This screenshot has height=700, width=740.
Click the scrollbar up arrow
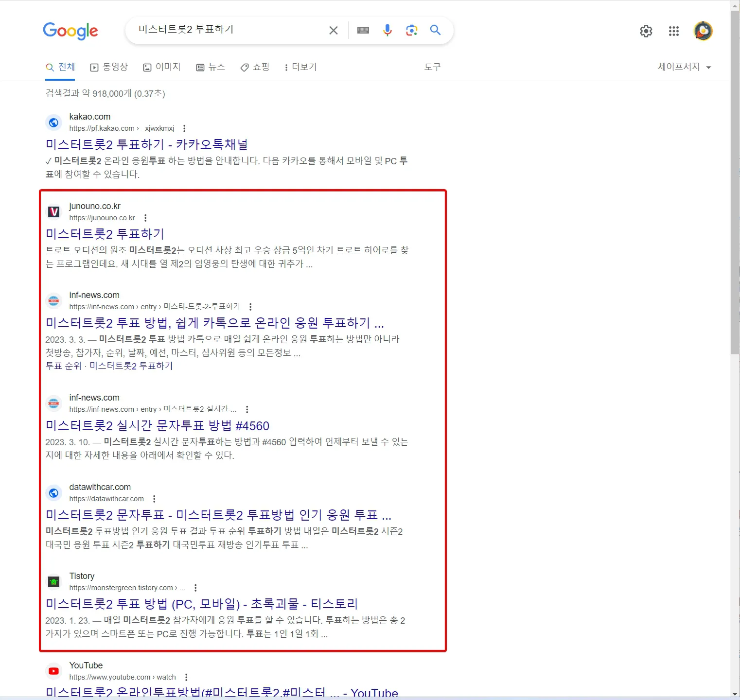tap(735, 5)
